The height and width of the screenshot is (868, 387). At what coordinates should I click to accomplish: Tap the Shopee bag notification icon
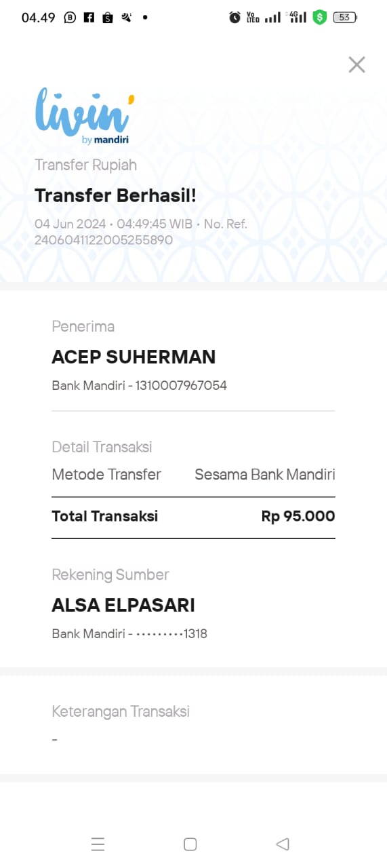click(x=108, y=18)
